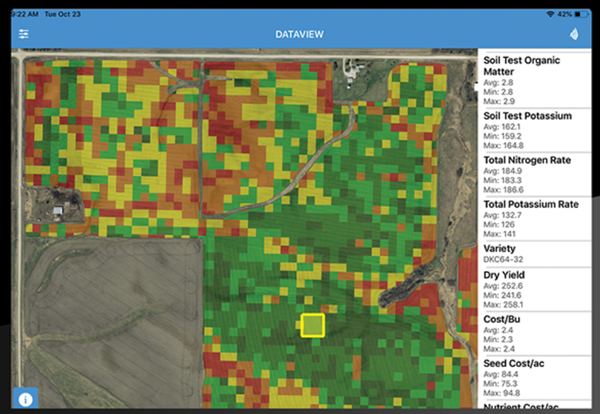The image size is (600, 414).
Task: Tap the DATAVIEW title
Action: point(299,34)
